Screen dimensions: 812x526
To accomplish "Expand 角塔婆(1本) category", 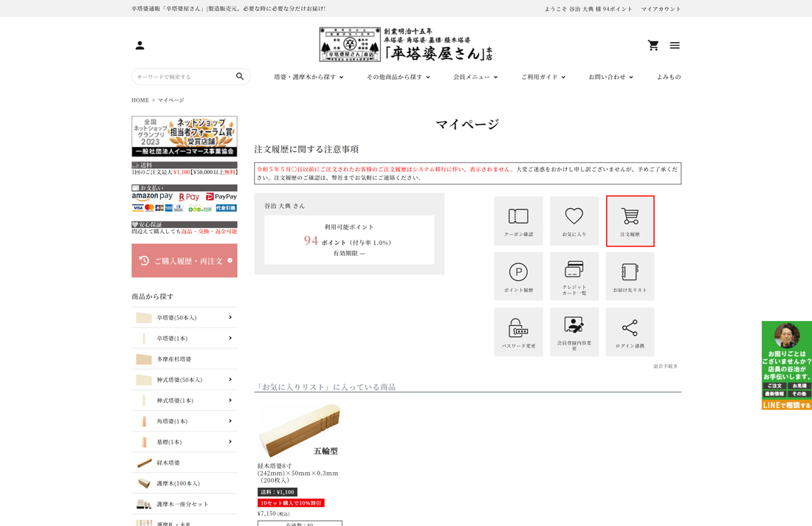I will point(185,421).
